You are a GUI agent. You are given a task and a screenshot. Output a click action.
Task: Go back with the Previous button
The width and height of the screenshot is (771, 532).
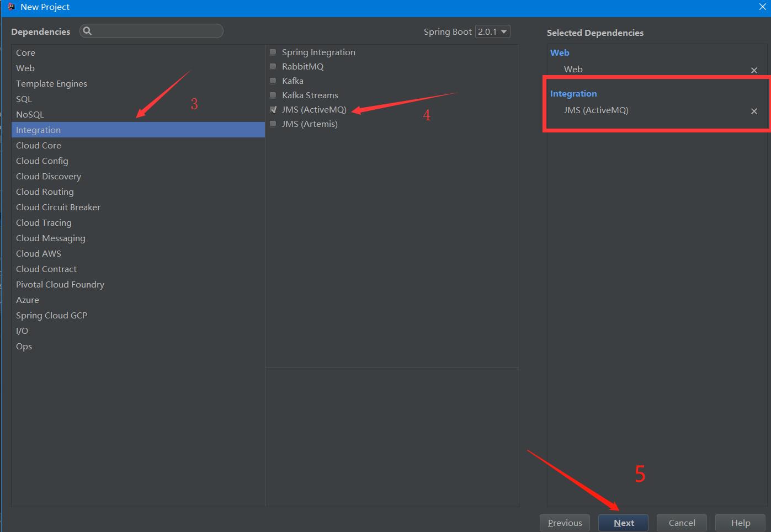point(565,523)
